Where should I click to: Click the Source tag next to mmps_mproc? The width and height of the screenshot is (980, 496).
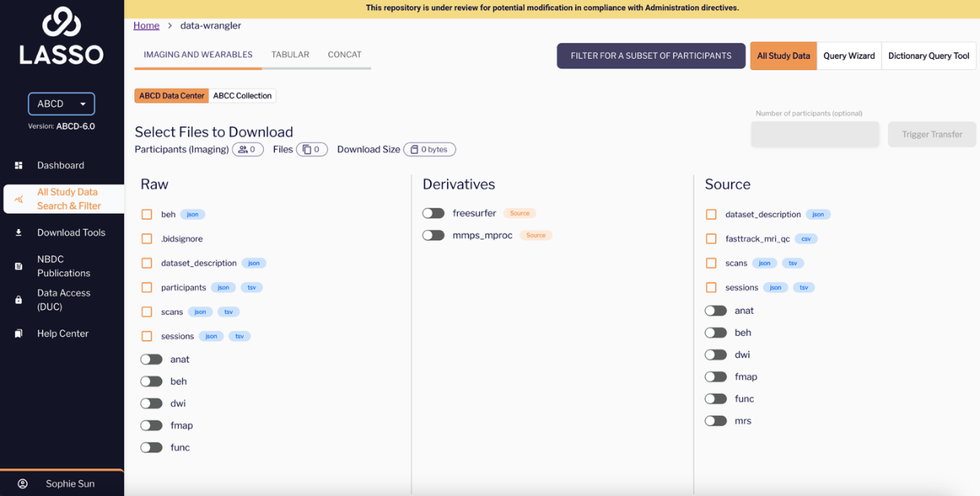536,235
